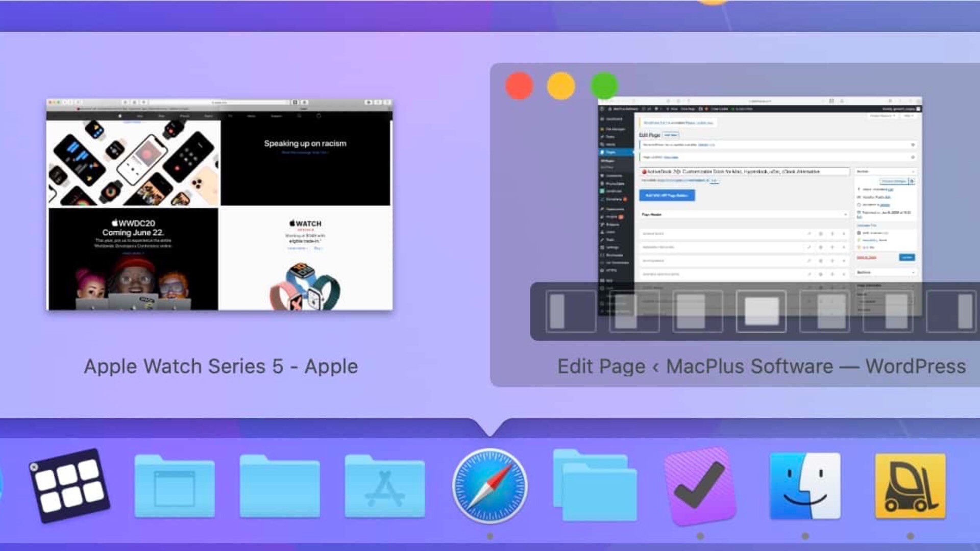Click the "Apple Watch Series 5 - Apple" title
The height and width of the screenshot is (551, 980).
tap(221, 366)
